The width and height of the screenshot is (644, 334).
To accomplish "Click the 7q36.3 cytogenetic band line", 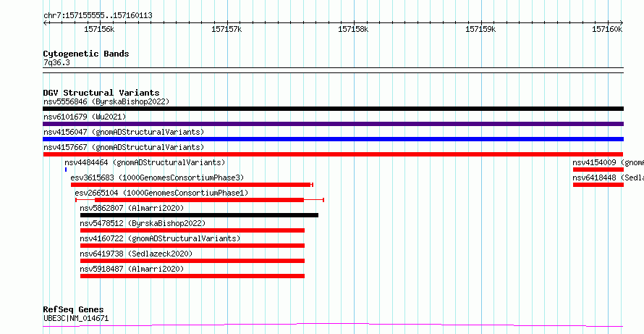I will tap(333, 70).
